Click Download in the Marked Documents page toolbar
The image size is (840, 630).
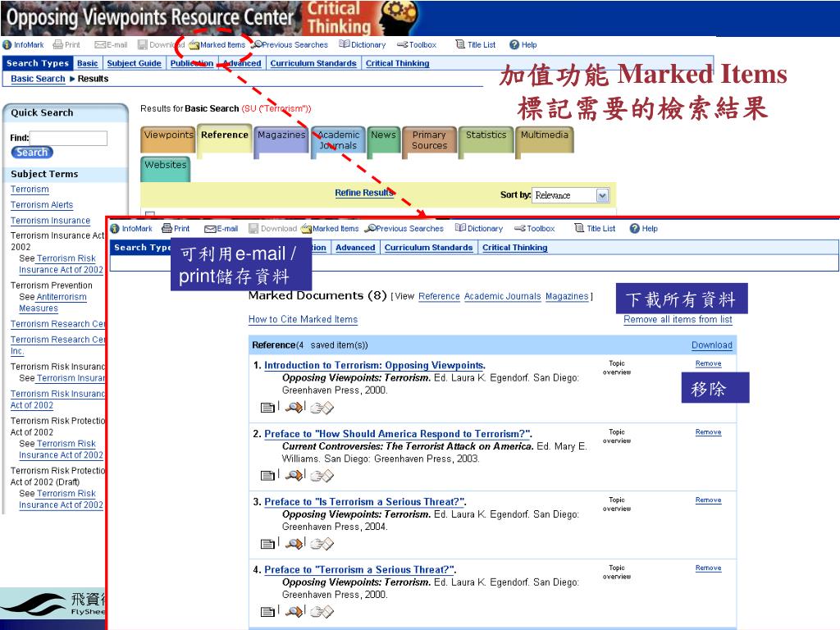coord(272,229)
